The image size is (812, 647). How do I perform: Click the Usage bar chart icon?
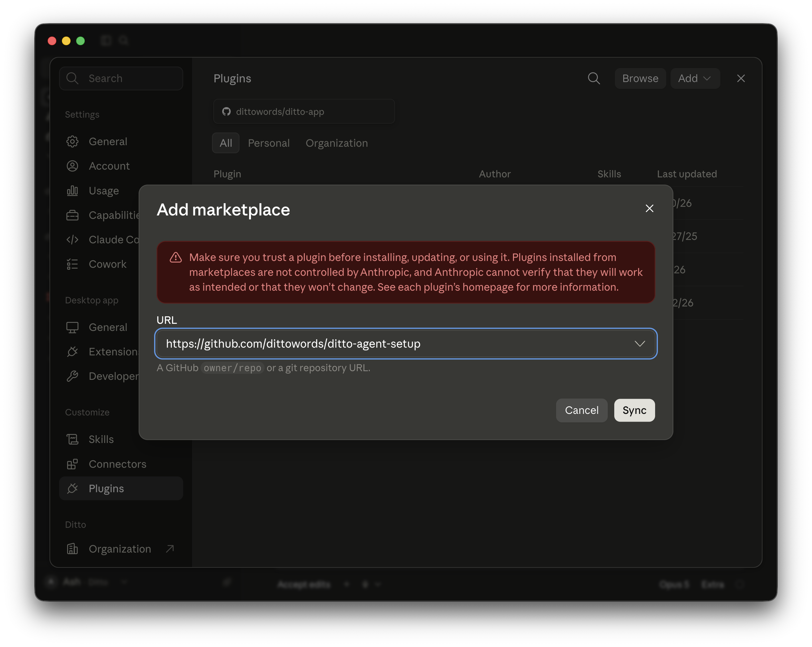(x=72, y=191)
